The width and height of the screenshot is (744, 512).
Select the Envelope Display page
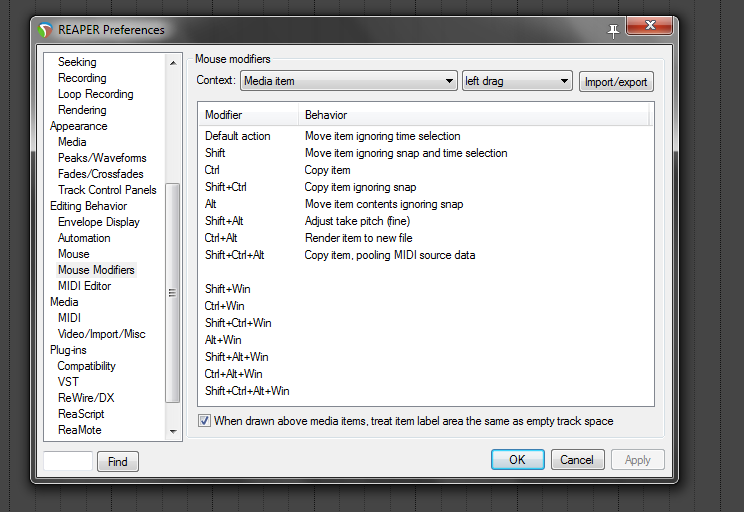click(x=99, y=222)
